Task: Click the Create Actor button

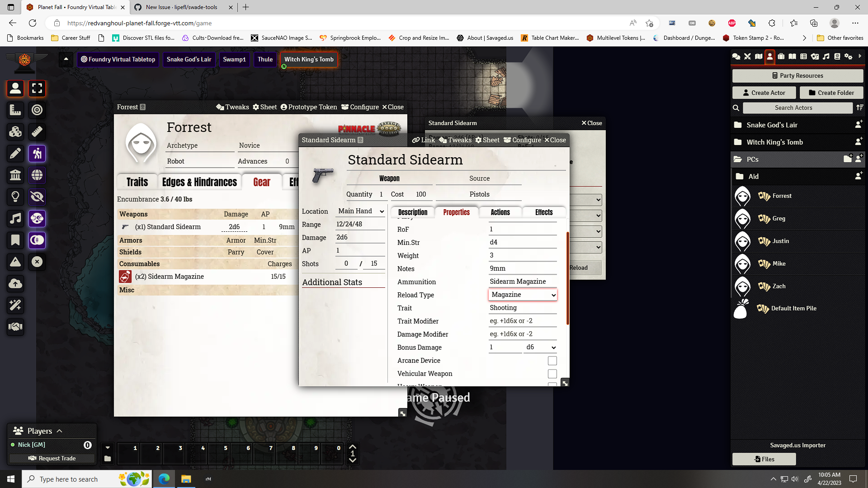Action: click(764, 92)
